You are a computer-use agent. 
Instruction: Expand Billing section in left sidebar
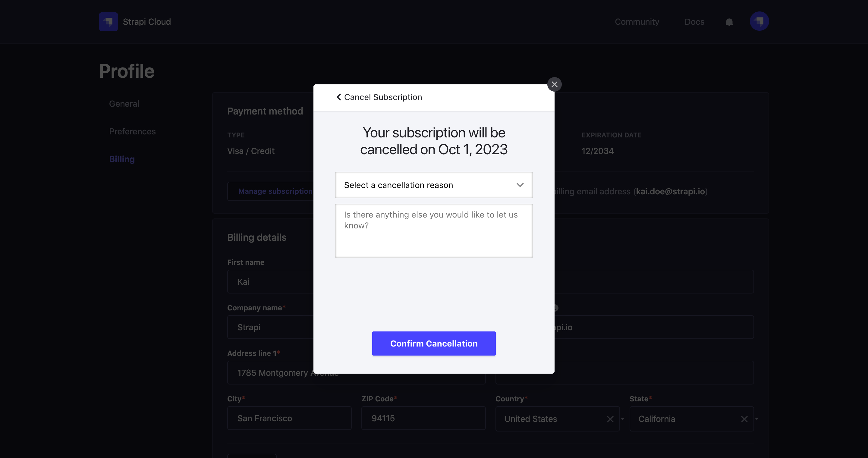click(122, 159)
